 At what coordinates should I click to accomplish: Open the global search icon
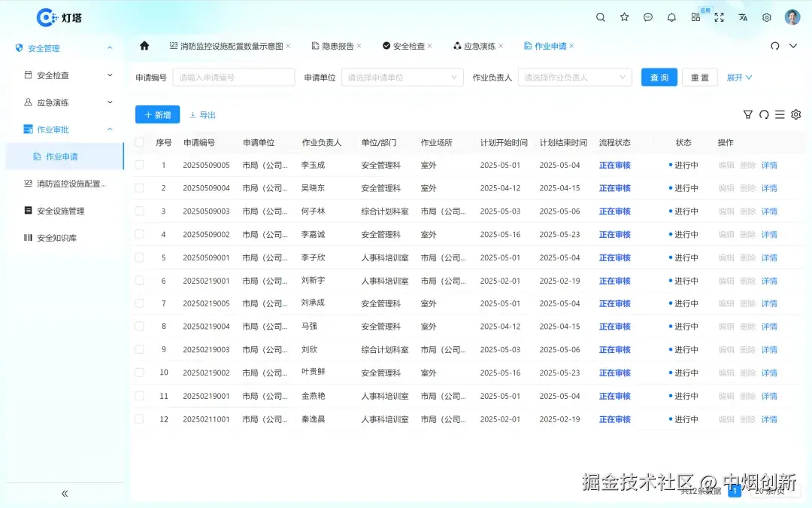coord(600,17)
